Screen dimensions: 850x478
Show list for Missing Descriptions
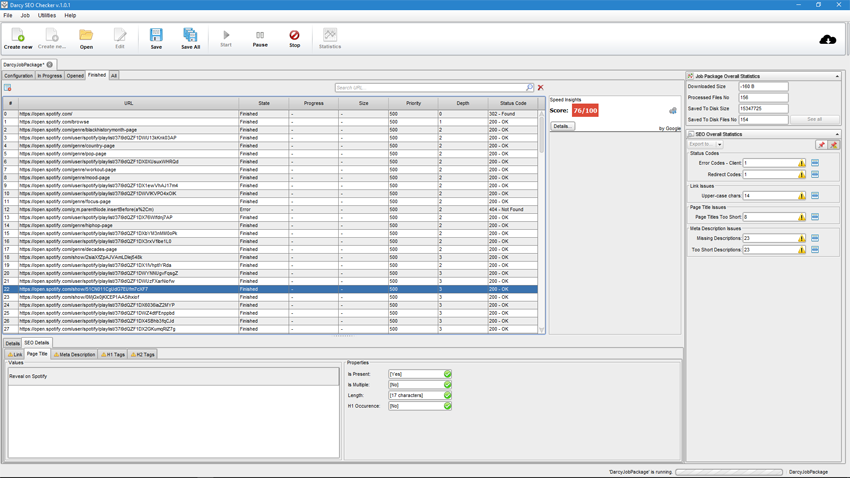(815, 238)
